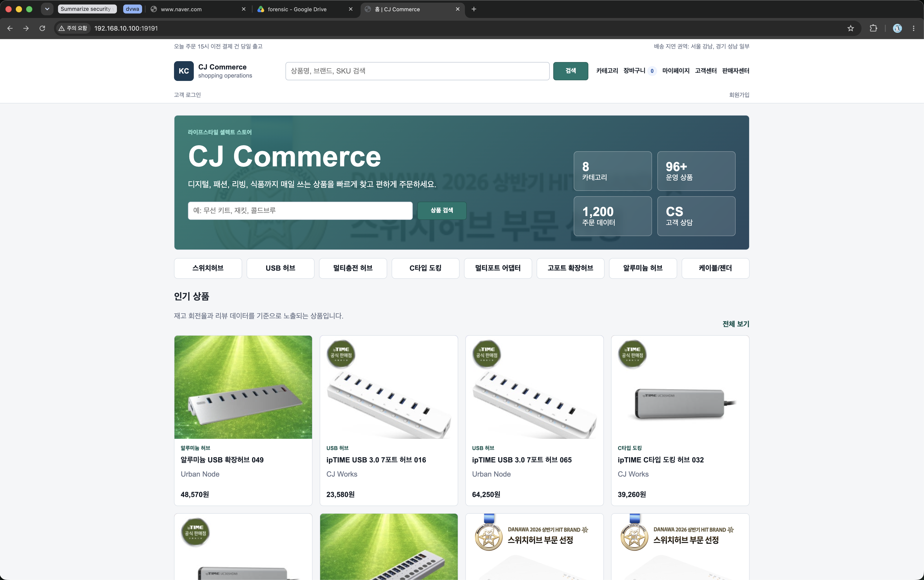
Task: Focus the header product search field
Action: pyautogui.click(x=417, y=71)
